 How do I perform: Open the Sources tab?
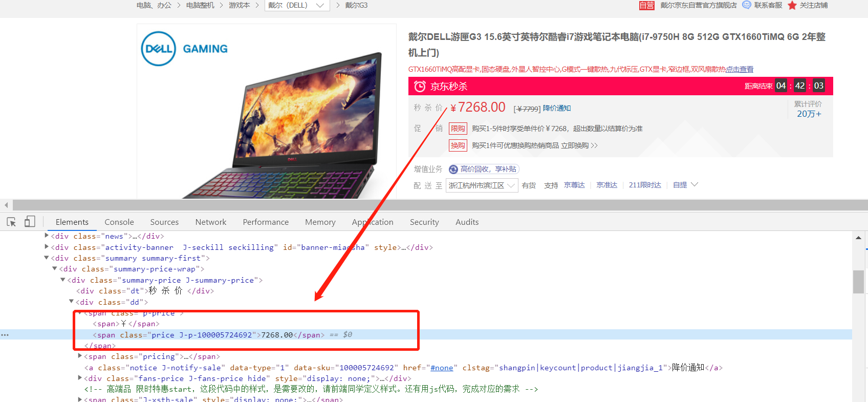tap(164, 222)
